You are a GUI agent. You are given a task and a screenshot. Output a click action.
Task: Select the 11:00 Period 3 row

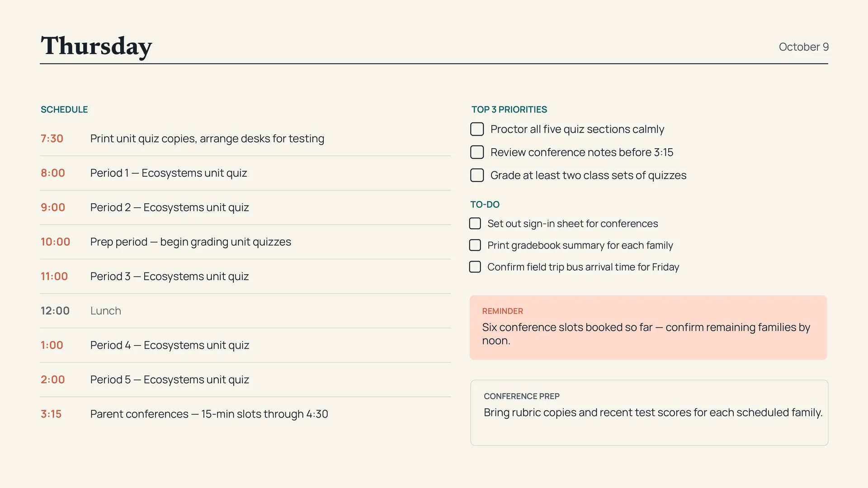(x=245, y=276)
